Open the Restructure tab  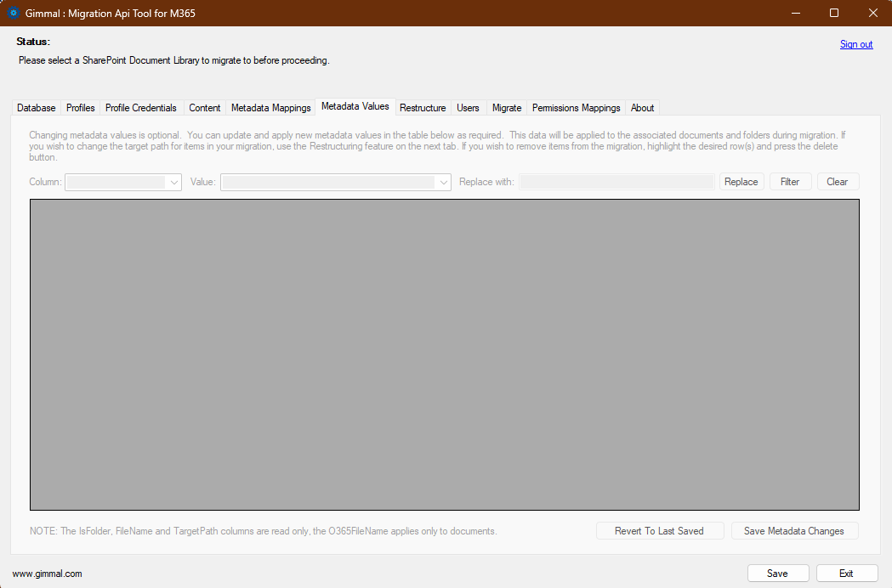(x=423, y=107)
